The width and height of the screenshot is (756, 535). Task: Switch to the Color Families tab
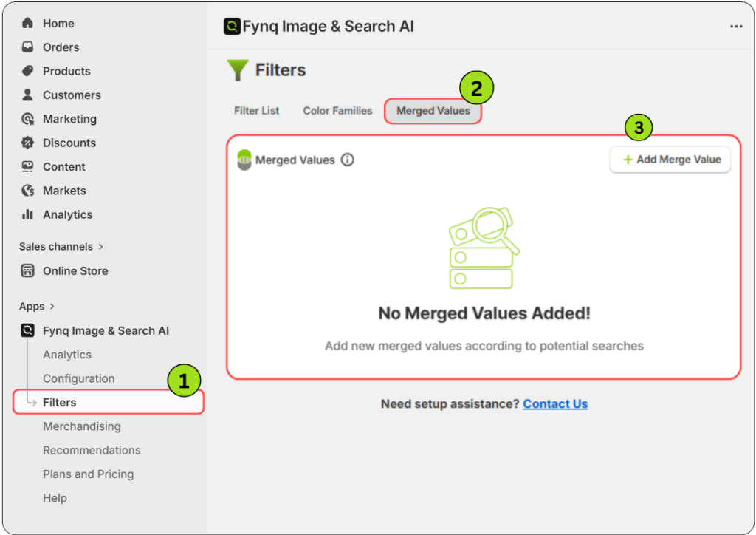coord(337,111)
